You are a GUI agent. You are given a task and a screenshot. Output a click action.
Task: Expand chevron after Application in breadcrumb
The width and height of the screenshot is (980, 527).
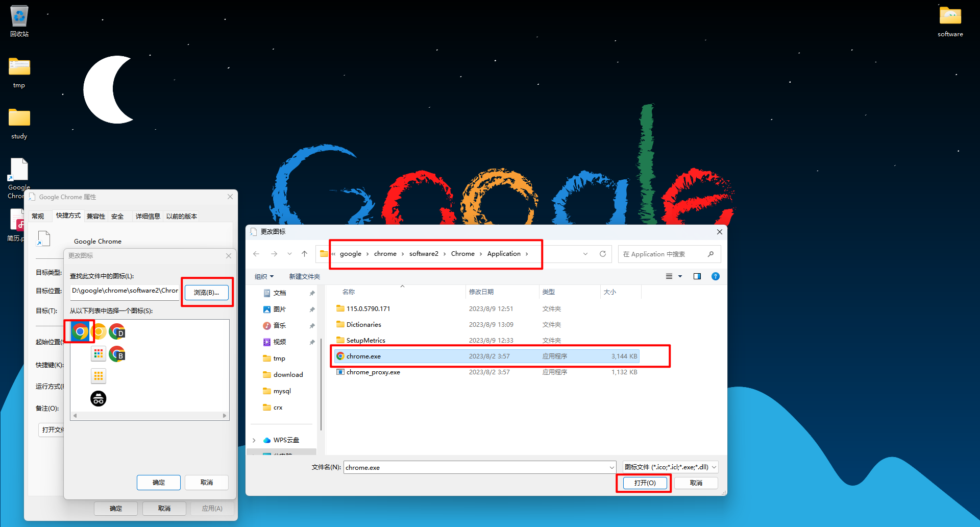pos(527,254)
